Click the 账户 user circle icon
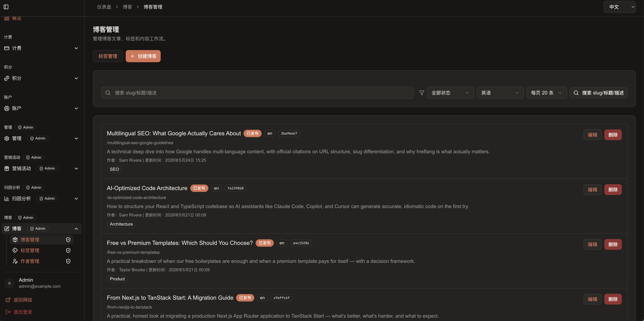The width and height of the screenshot is (644, 321). pyautogui.click(x=7, y=108)
